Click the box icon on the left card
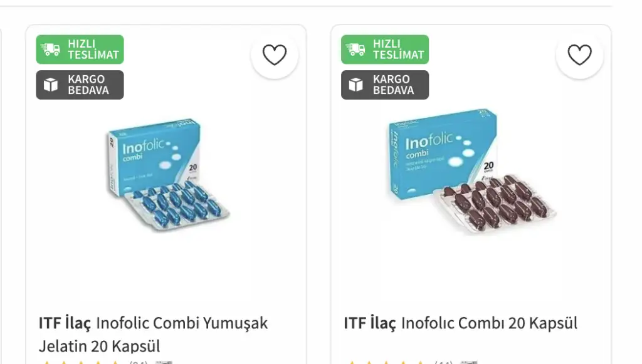Viewport: 642px width, 364px height. (50, 85)
